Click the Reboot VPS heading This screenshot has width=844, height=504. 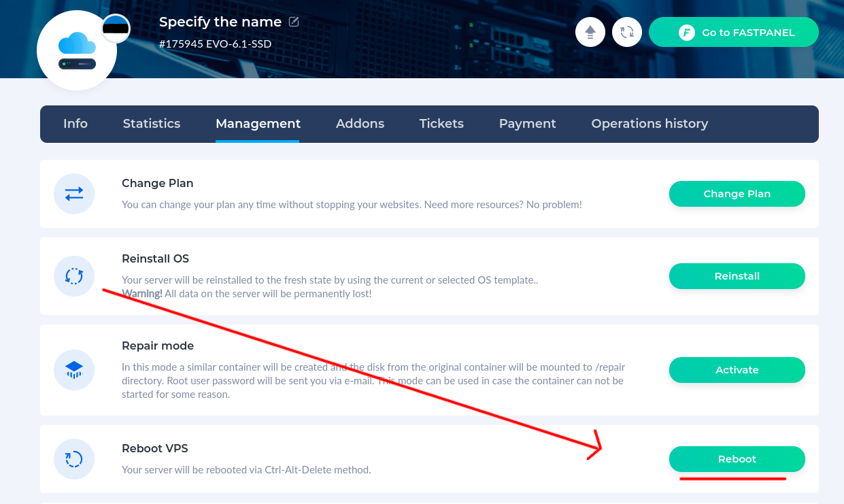tap(154, 448)
